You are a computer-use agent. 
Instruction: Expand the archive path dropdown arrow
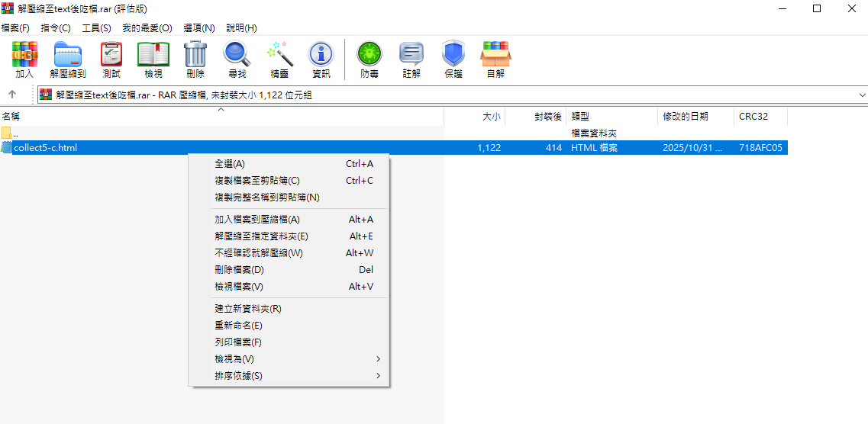[x=862, y=95]
